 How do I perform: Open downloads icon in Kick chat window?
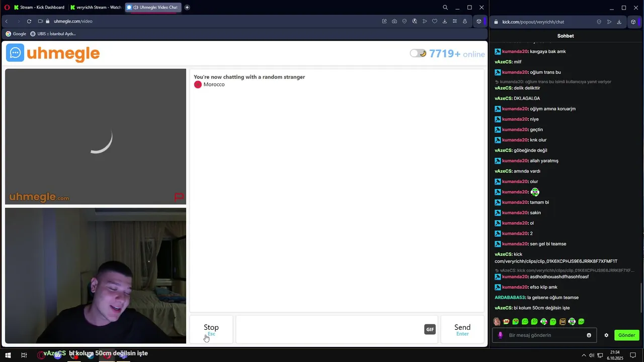point(619,22)
